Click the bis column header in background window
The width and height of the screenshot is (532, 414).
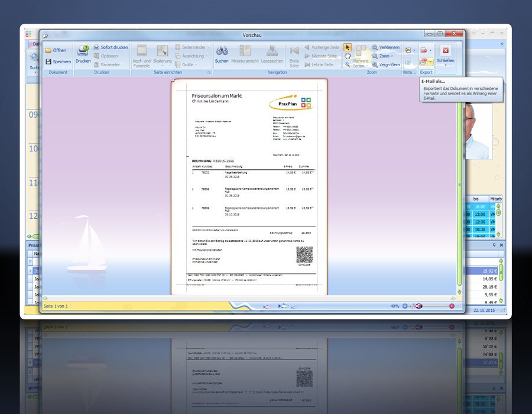tap(480, 199)
